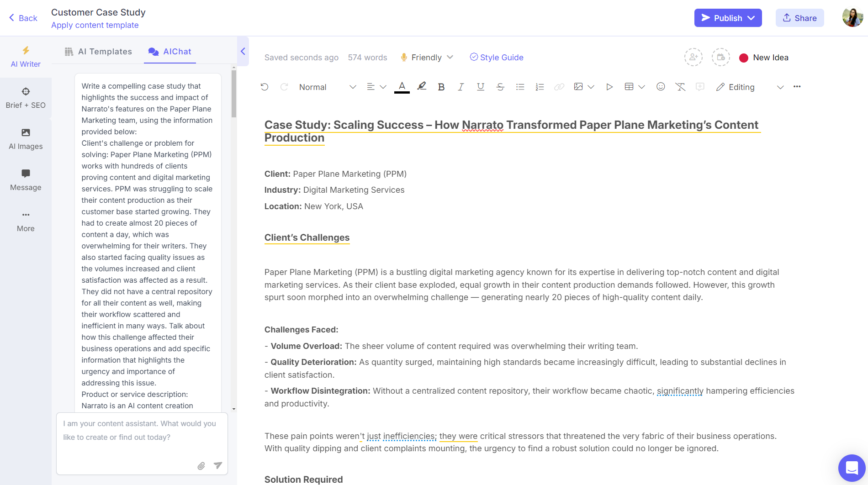
Task: Expand the alignment dropdown arrow
Action: point(383,87)
